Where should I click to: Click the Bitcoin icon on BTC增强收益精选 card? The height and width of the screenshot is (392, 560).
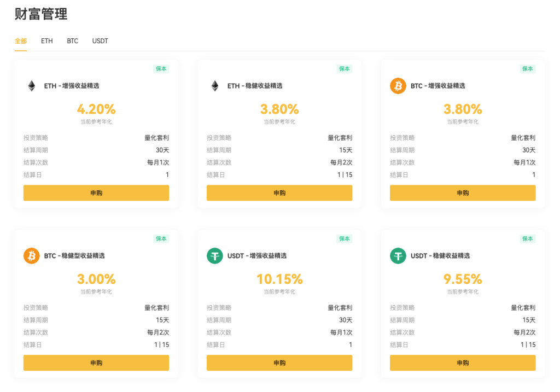pyautogui.click(x=398, y=86)
